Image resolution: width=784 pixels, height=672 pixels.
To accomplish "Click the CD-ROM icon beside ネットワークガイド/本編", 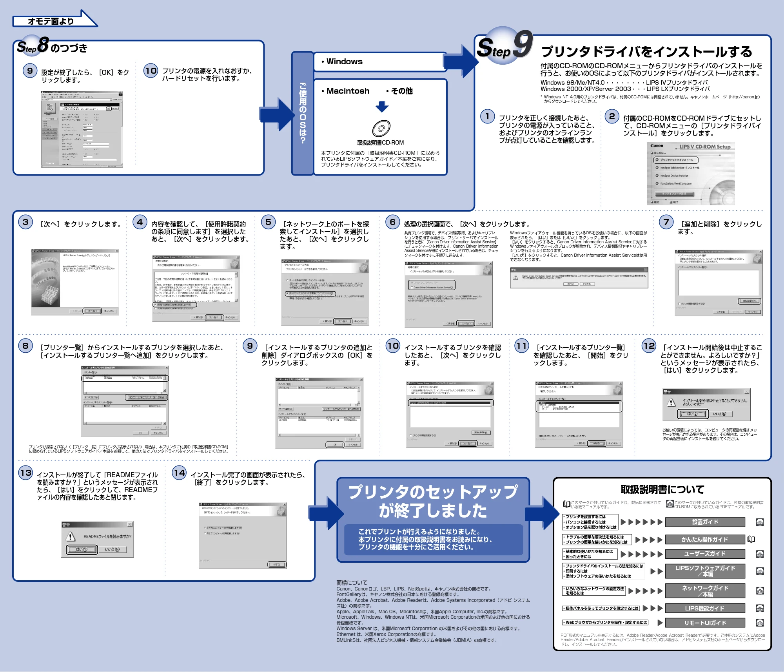I will (760, 591).
